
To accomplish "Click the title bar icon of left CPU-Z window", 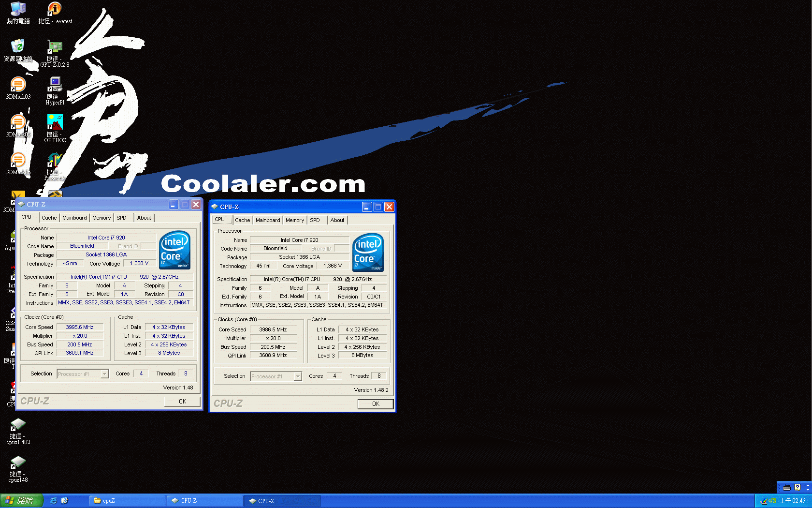I will pyautogui.click(x=21, y=205).
